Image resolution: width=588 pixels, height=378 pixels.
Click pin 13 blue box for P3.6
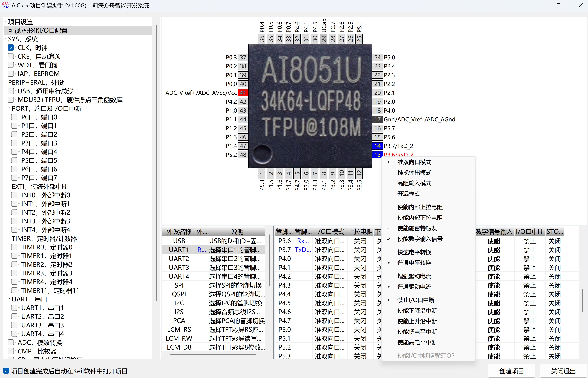[x=377, y=155]
